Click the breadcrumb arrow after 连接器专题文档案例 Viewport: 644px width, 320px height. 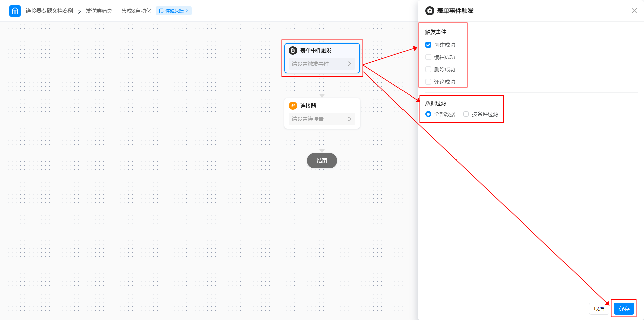(x=79, y=12)
